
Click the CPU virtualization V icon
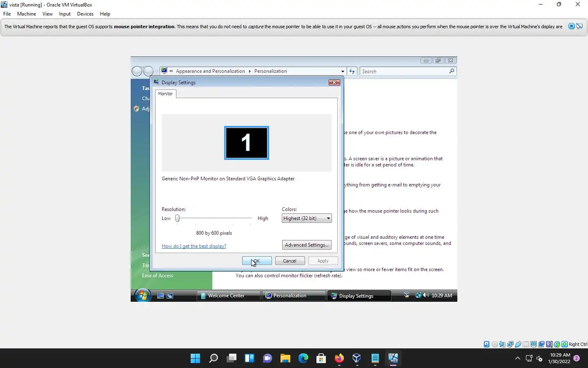pyautogui.click(x=549, y=344)
